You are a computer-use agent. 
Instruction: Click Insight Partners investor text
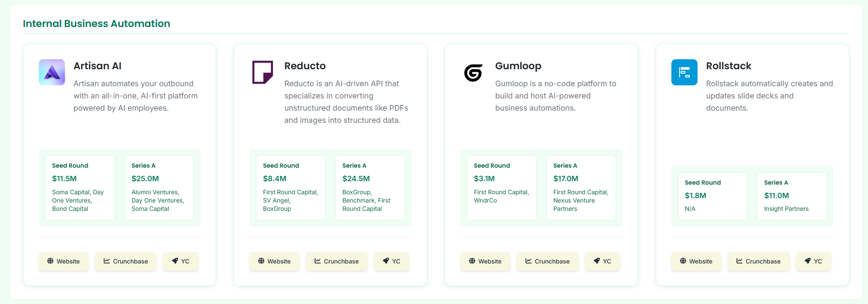point(786,209)
